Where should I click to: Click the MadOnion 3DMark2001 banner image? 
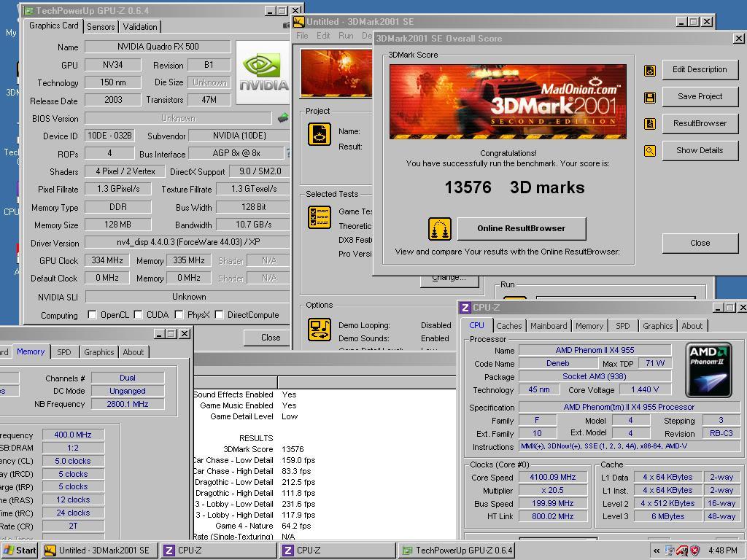click(508, 102)
